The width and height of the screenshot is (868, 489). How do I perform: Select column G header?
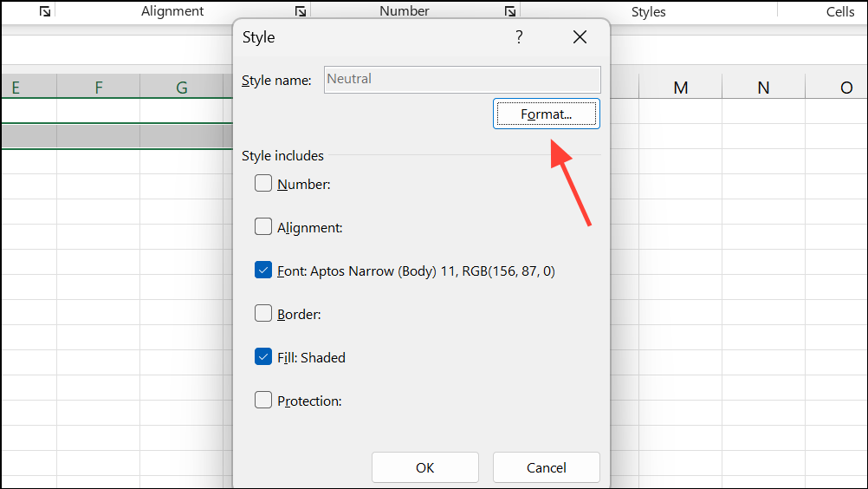181,88
